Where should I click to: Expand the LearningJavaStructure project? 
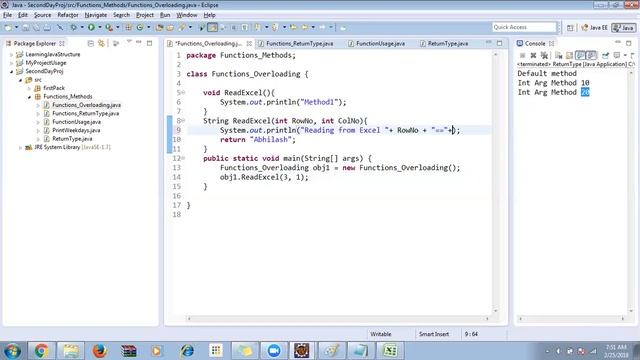[11, 54]
